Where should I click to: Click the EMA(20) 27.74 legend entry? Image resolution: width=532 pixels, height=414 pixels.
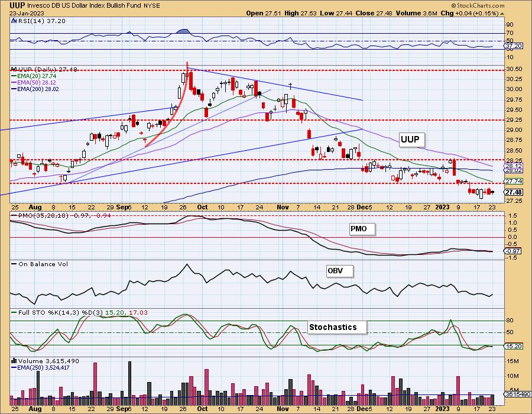point(34,76)
